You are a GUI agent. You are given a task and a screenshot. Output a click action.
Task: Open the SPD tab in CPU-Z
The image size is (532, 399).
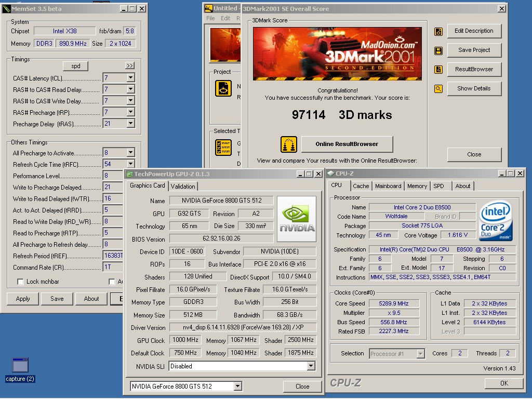[438, 186]
